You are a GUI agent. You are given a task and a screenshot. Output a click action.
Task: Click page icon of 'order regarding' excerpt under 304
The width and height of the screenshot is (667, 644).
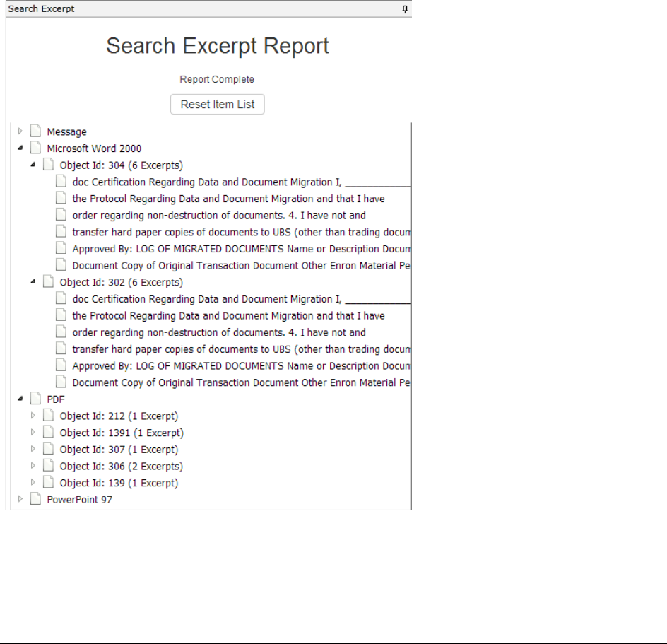pyautogui.click(x=61, y=214)
